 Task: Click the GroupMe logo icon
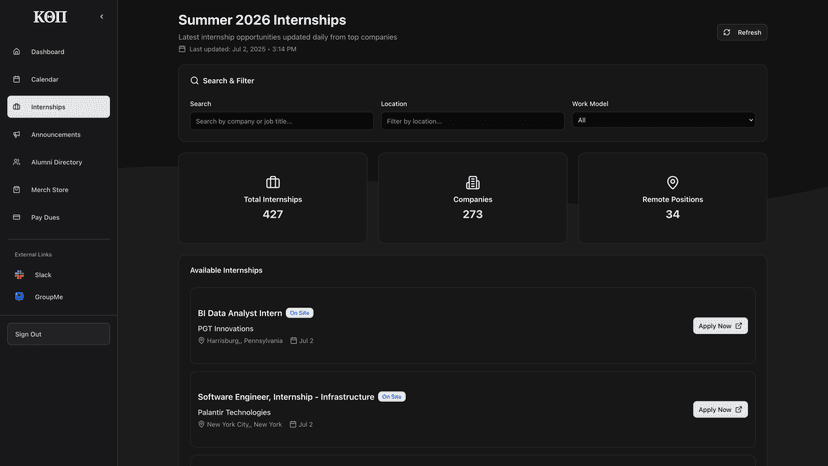tap(20, 297)
